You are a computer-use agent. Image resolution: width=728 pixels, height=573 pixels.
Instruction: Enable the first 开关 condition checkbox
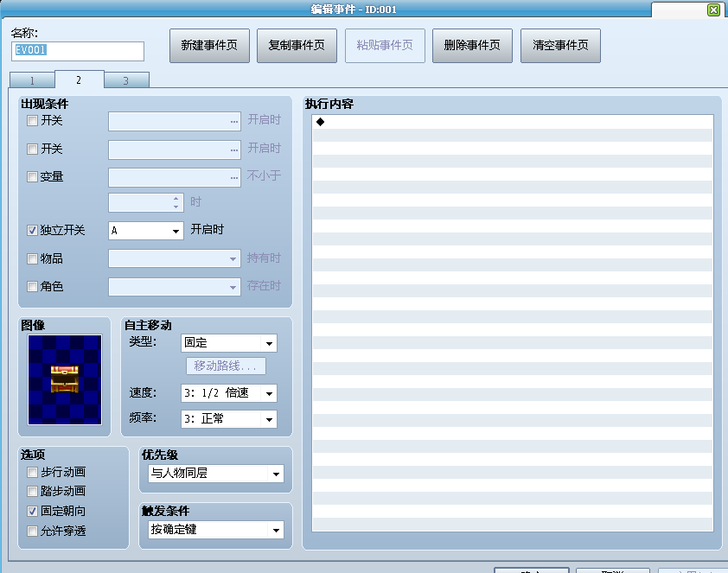coord(33,121)
